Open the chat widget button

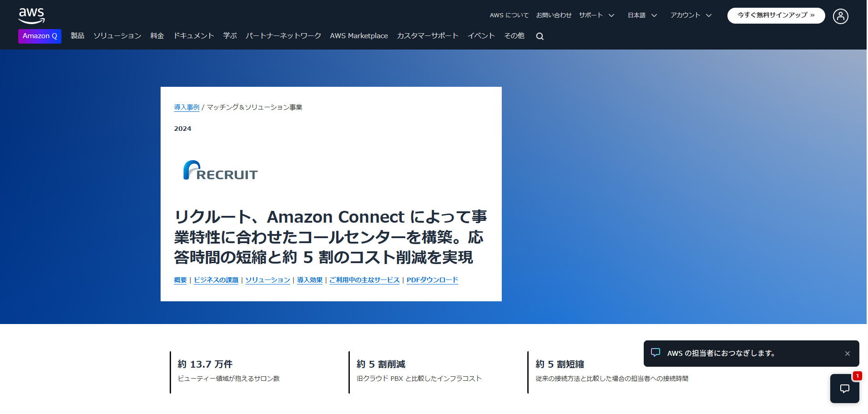pyautogui.click(x=844, y=389)
